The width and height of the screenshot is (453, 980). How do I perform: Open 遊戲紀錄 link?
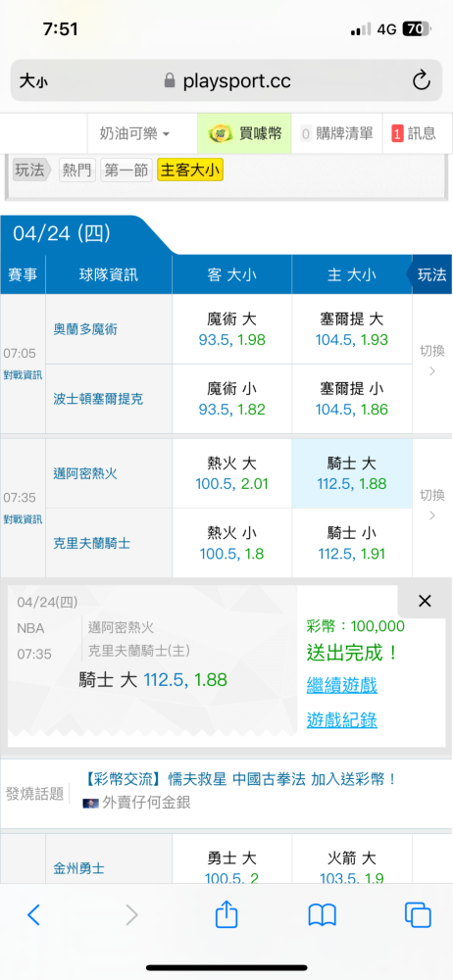point(341,720)
